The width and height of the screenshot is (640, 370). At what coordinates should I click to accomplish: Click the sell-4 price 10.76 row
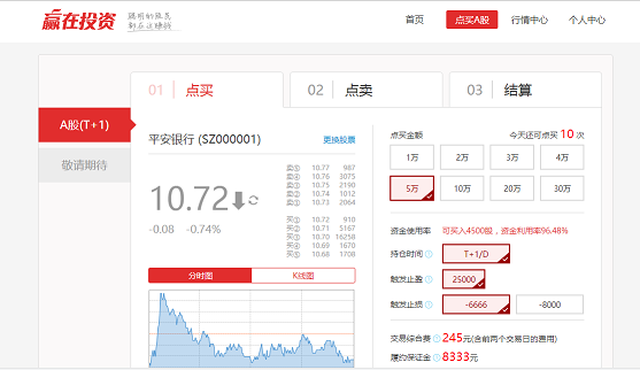321,176
